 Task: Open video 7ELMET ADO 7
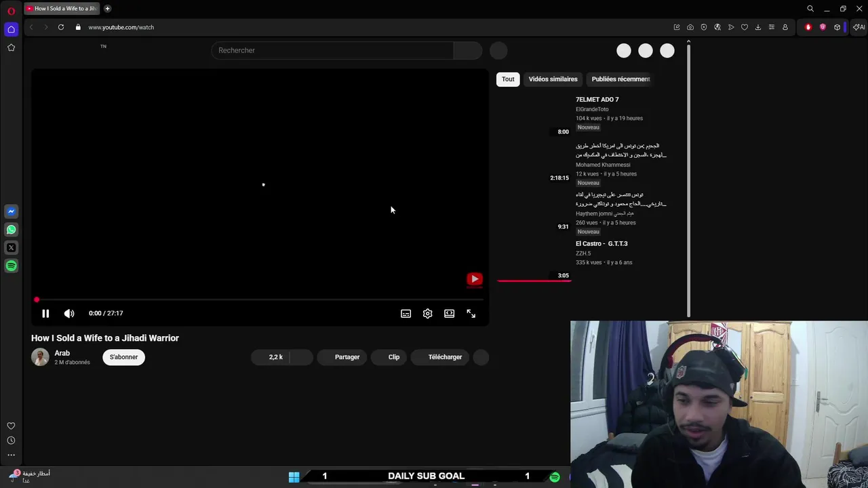coord(597,100)
